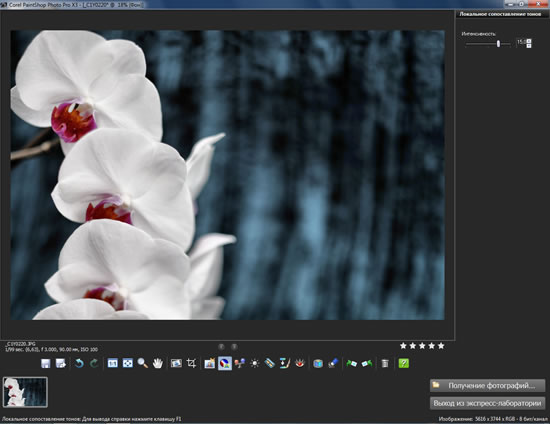The width and height of the screenshot is (550, 424).
Task: Undo the last edit with blue arrow
Action: (x=79, y=363)
